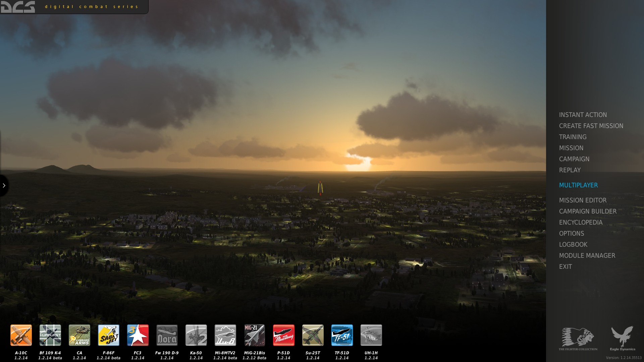644x362 pixels.
Task: Click the 'Fw 190 D-9' label text
Action: [x=167, y=353]
